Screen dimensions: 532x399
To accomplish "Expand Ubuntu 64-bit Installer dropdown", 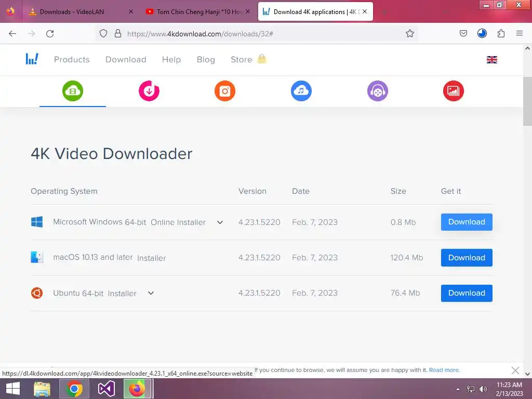I will coord(151,293).
